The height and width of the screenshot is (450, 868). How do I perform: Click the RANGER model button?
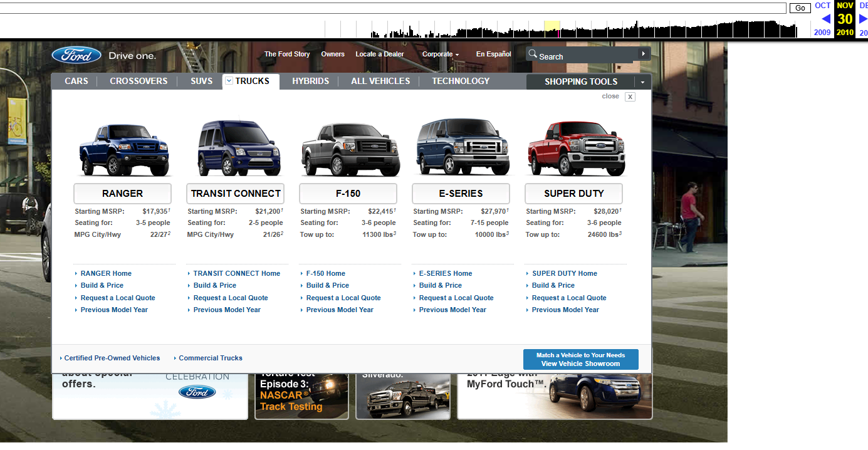(x=122, y=193)
